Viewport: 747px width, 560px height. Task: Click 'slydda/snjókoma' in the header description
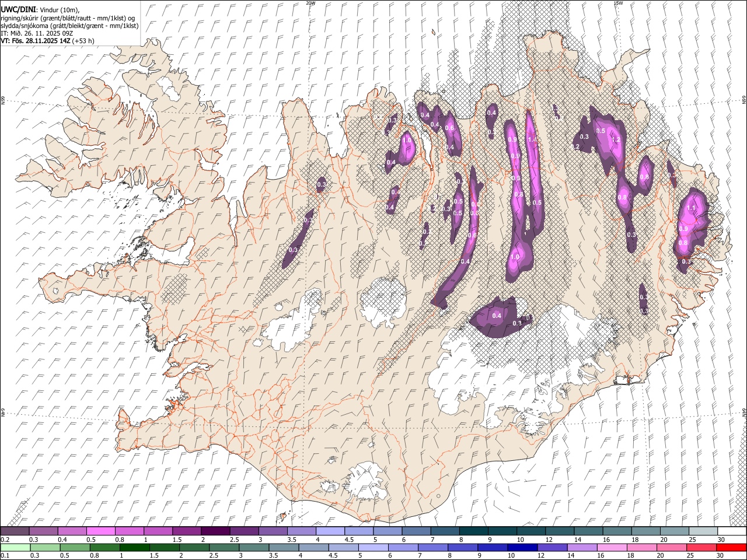(x=25, y=26)
